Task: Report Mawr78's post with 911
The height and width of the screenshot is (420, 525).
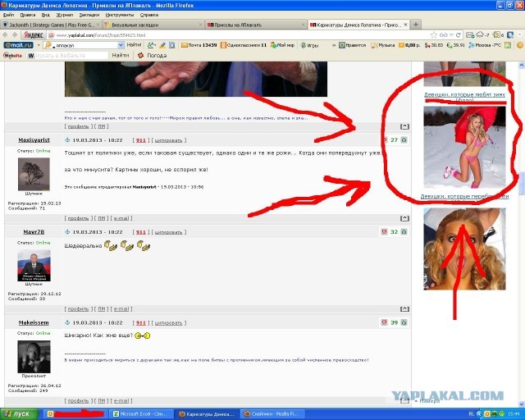Action: pyautogui.click(x=141, y=232)
